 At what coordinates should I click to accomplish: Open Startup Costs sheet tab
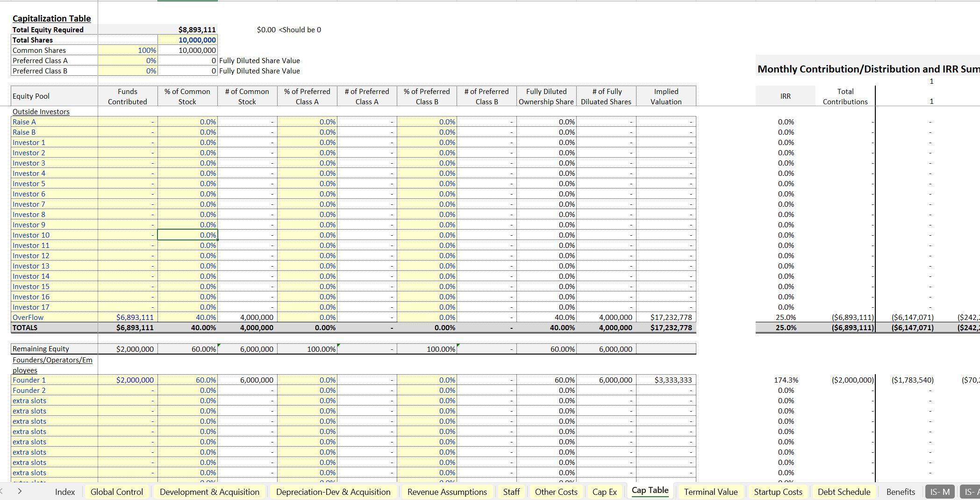point(778,492)
